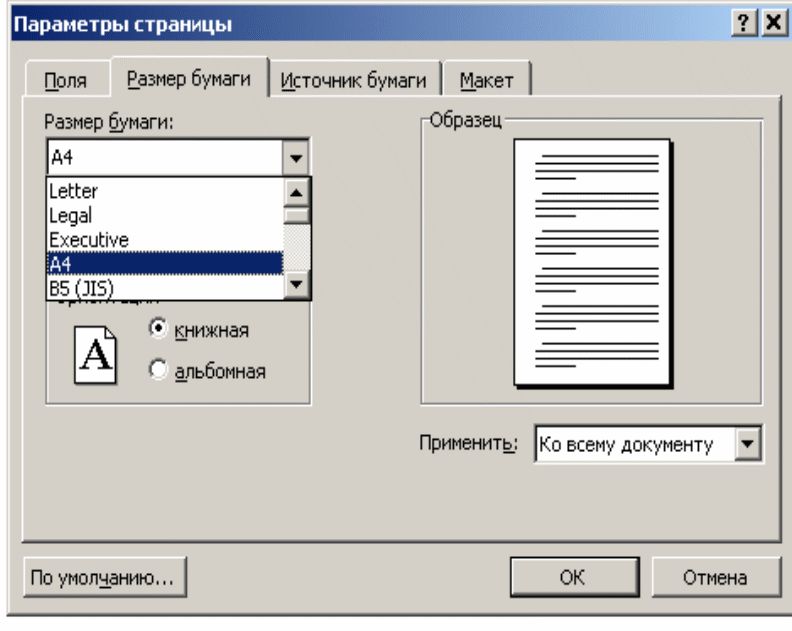
Task: Switch to the Макет tab
Action: [486, 81]
